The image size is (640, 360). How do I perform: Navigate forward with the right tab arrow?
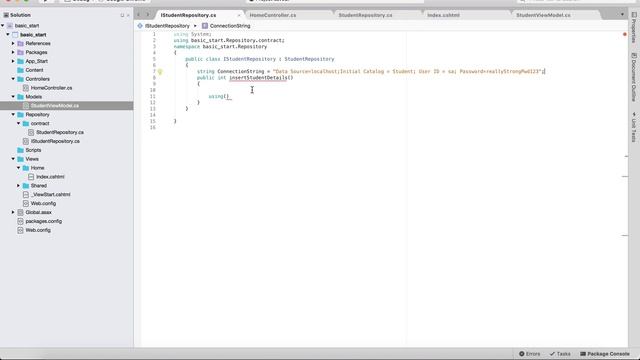(148, 15)
